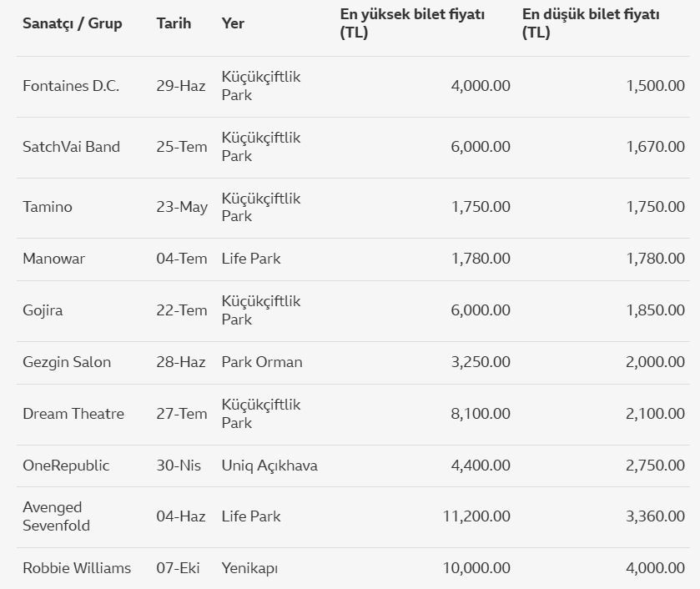Click the 8,100.00 highest price cell
Image resolution: width=700 pixels, height=589 pixels.
481,414
